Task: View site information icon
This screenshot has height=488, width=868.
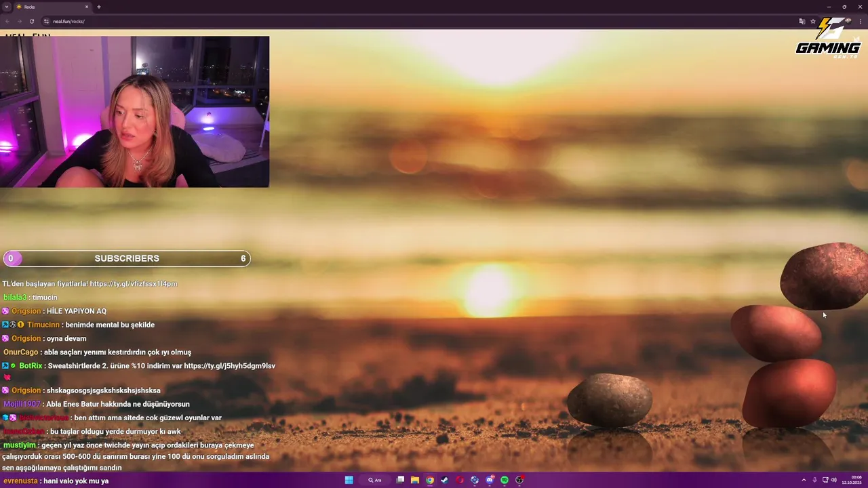Action: click(46, 21)
